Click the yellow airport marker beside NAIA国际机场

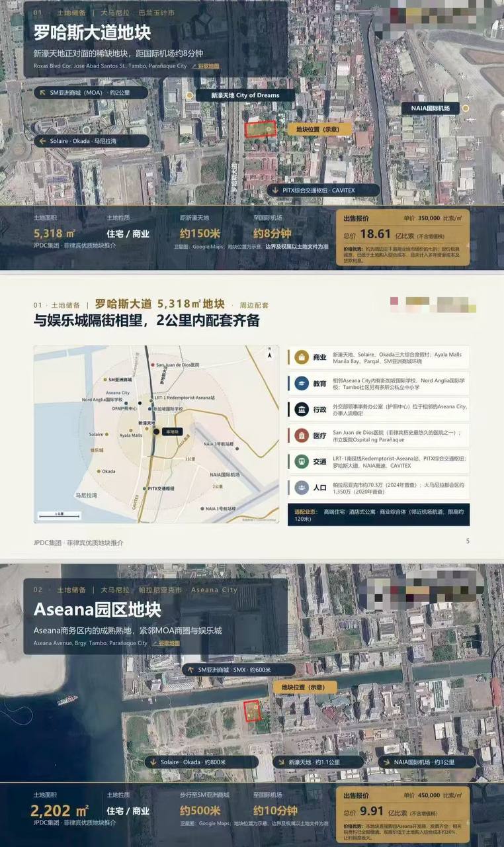(466, 108)
